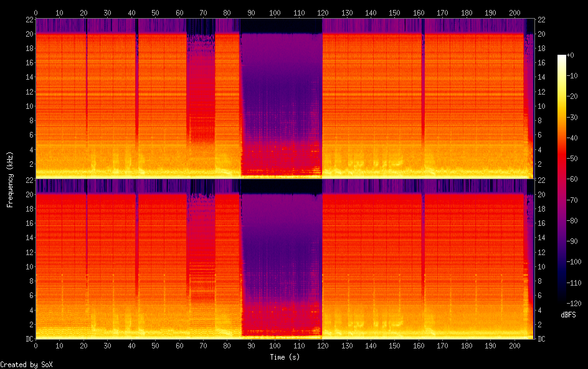Click the dark quiet section in the lower channel spectrogram
The height and width of the screenshot is (369, 588).
tap(281, 255)
